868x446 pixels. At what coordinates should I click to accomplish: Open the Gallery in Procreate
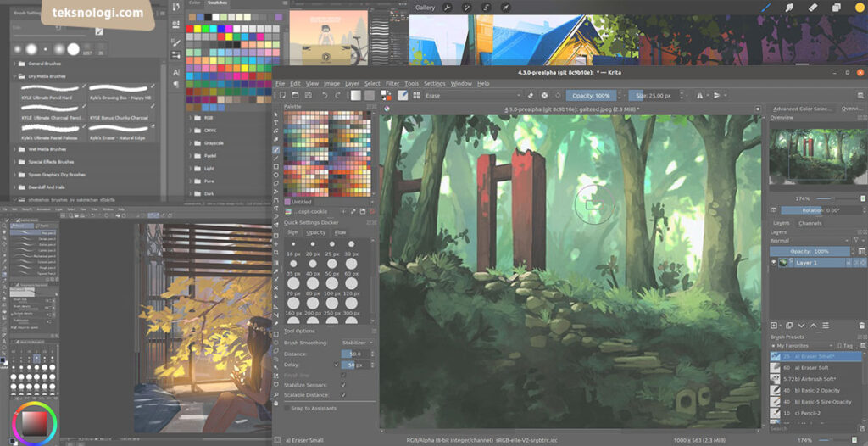(x=426, y=8)
